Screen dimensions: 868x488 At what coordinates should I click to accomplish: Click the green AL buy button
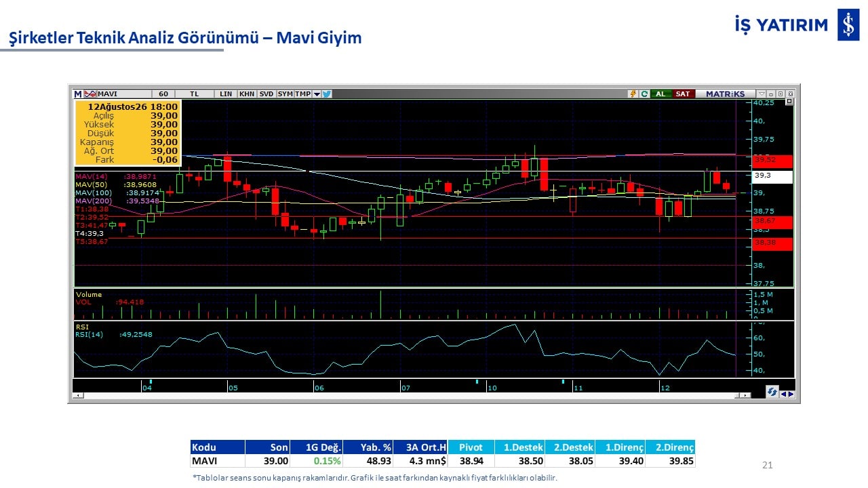click(x=660, y=94)
